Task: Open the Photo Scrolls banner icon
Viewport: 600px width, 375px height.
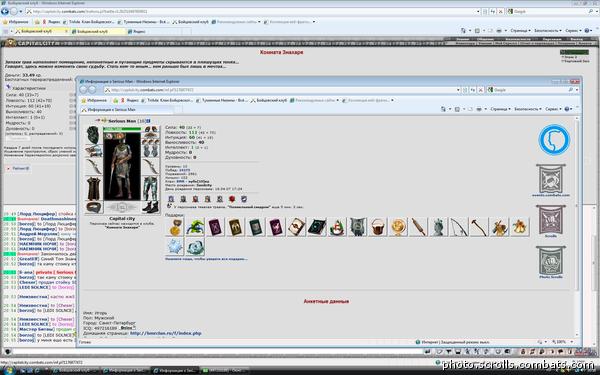Action: 551,261
